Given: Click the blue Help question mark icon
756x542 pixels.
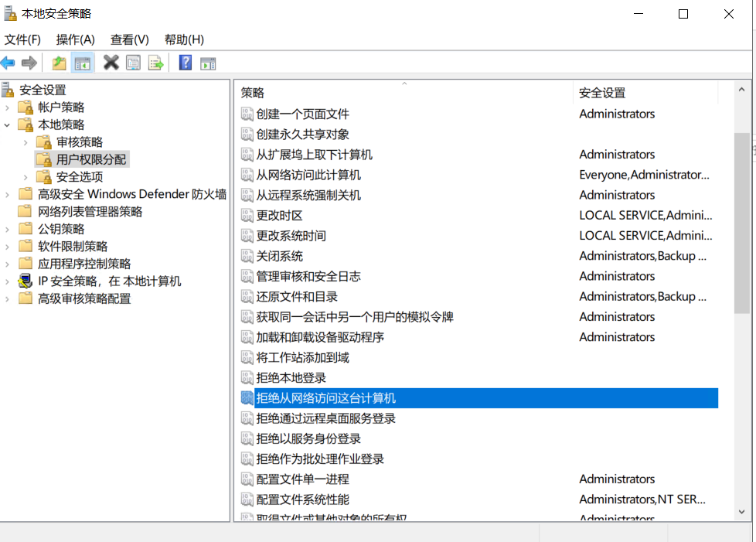Looking at the screenshot, I should click(186, 63).
